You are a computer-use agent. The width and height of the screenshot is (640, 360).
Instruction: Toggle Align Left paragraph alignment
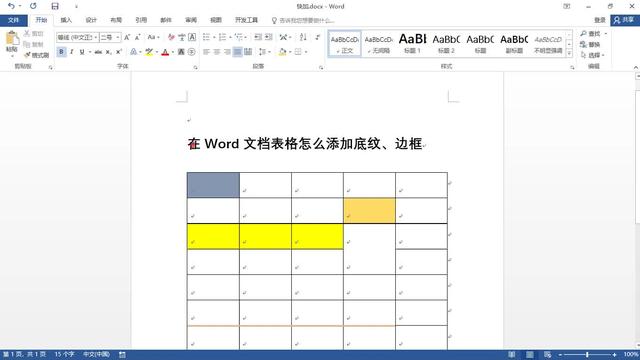coord(207,52)
